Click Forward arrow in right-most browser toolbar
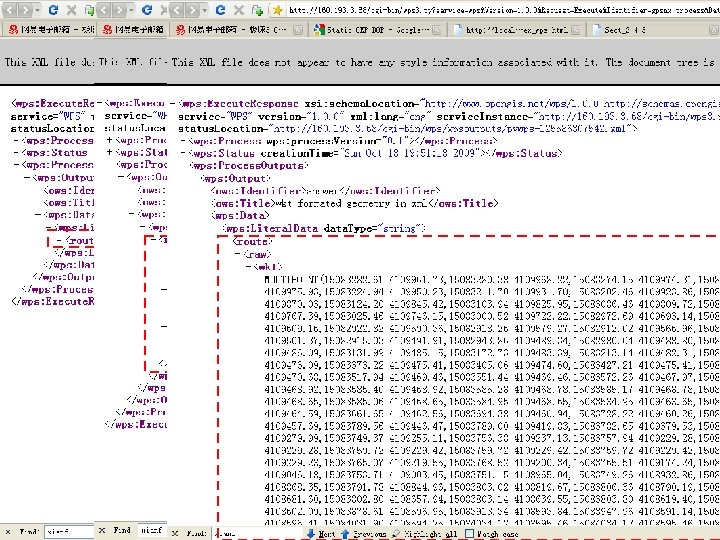Viewport: 720px width, 540px height. pos(193,10)
